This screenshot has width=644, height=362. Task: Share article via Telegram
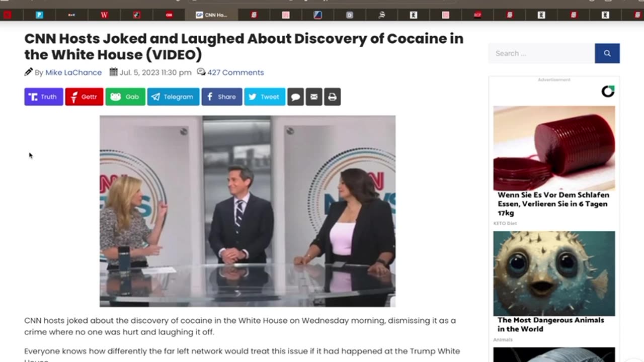tap(173, 97)
